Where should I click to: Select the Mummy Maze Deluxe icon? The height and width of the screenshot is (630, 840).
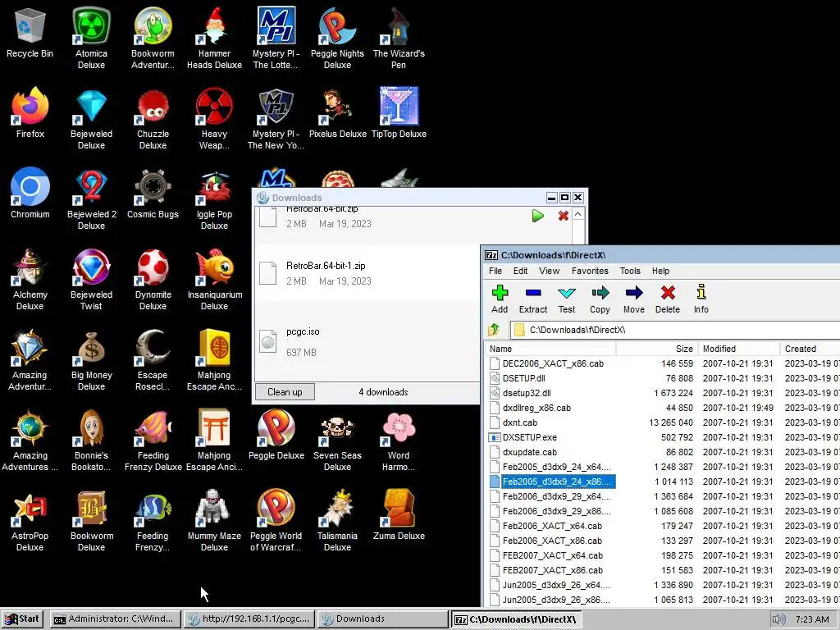point(214,520)
